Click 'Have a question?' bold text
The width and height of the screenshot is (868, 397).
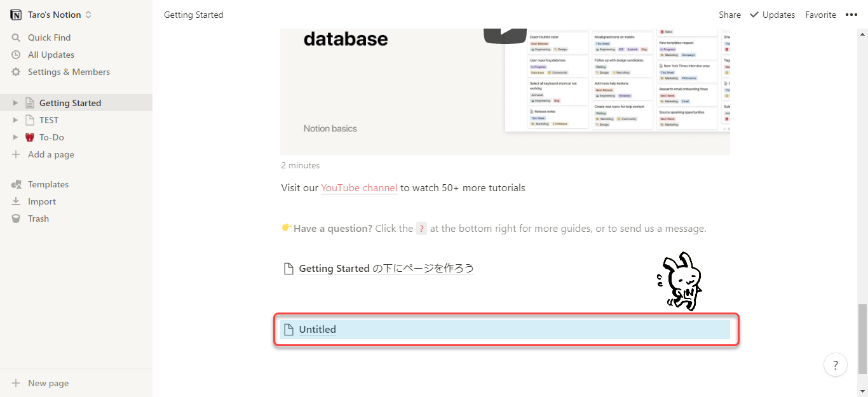click(333, 229)
